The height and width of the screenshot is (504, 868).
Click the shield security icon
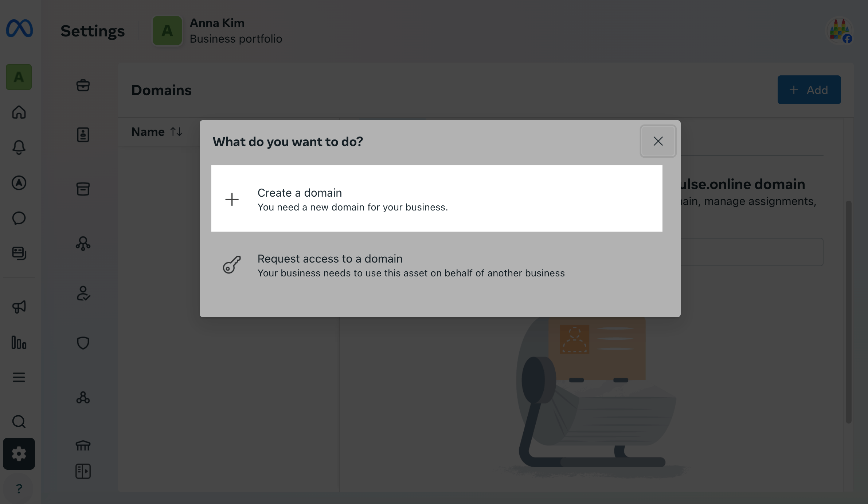[x=83, y=343]
